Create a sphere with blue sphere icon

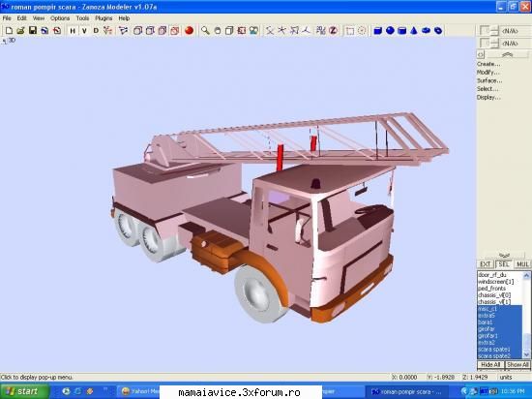click(390, 31)
